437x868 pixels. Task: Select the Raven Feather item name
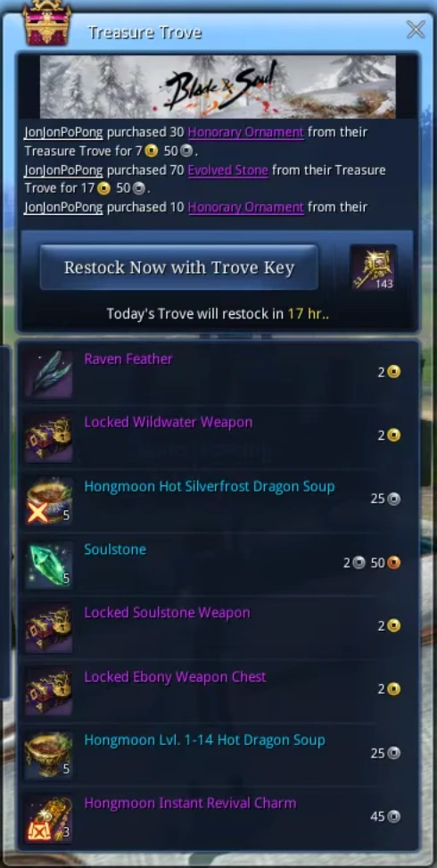point(128,359)
